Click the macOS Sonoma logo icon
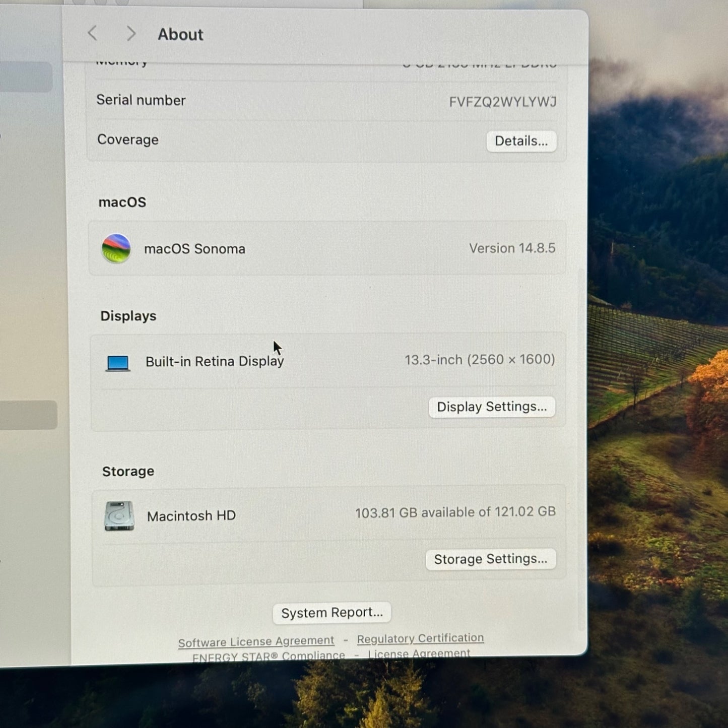Screen dimensions: 728x728 coord(116,248)
